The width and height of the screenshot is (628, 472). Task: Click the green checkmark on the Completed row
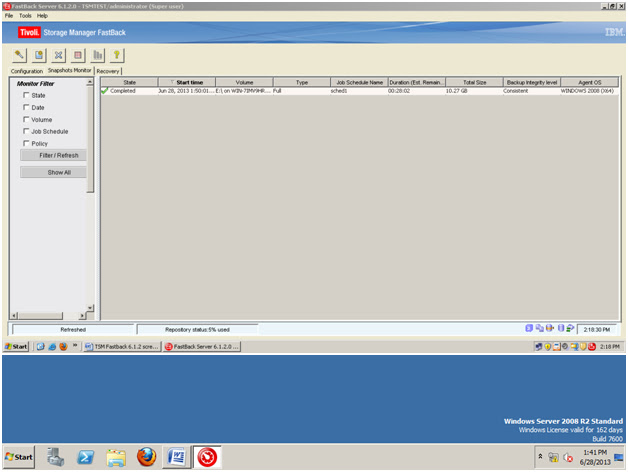point(105,91)
